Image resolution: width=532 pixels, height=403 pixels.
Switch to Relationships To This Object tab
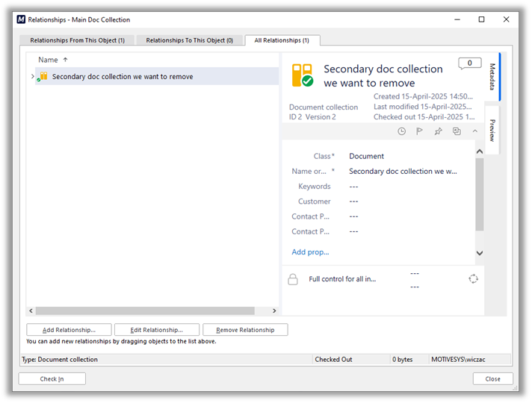point(189,40)
